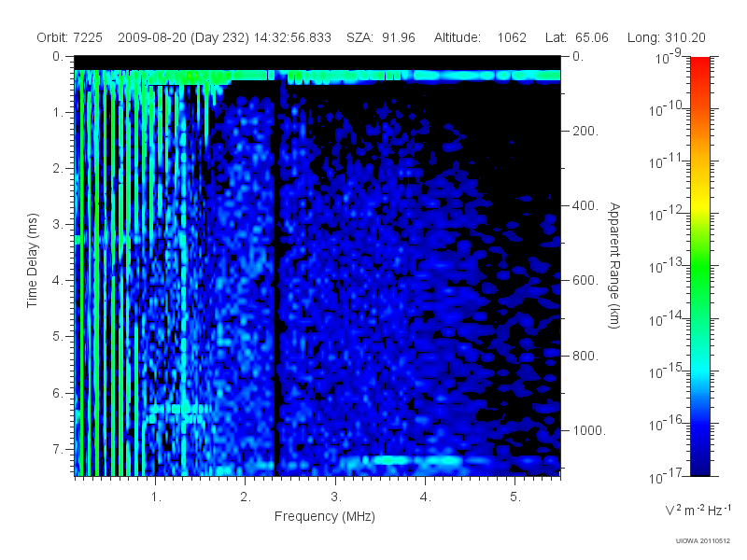Click the 600. apparent range tick label
The height and width of the screenshot is (560, 747).
[585, 281]
